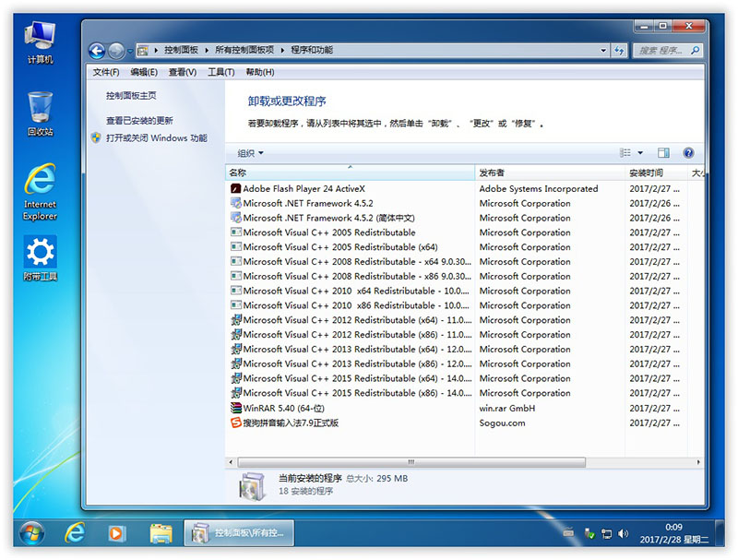The height and width of the screenshot is (560, 738).
Task: Open the 工具(T) menu
Action: click(221, 72)
